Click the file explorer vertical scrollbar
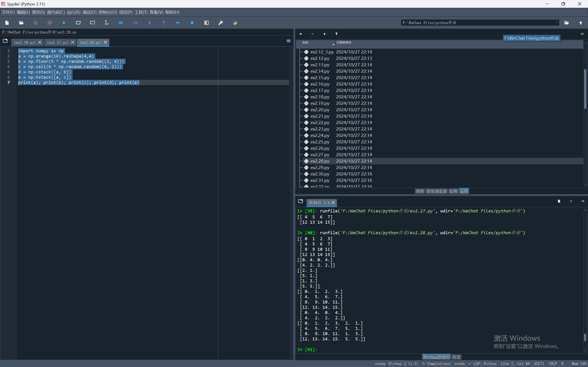The height and width of the screenshot is (367, 588). pyautogui.click(x=585, y=89)
